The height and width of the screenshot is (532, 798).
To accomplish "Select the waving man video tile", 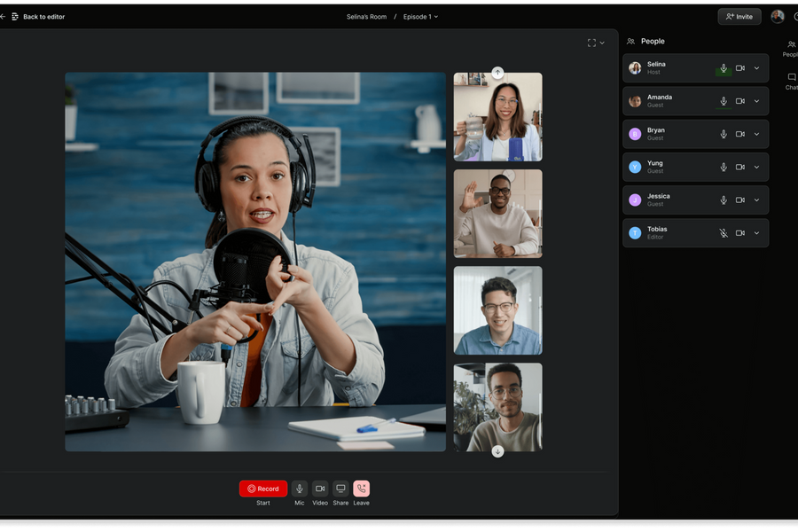I will tap(497, 214).
